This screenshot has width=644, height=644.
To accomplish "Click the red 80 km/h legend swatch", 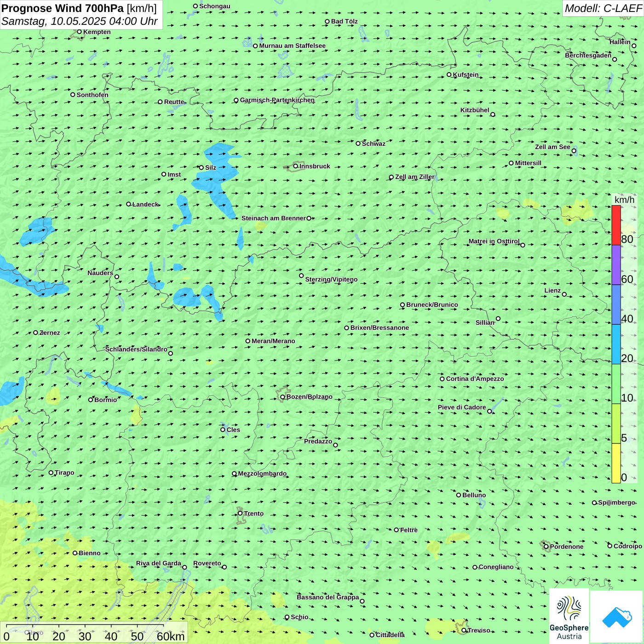I will pyautogui.click(x=616, y=225).
